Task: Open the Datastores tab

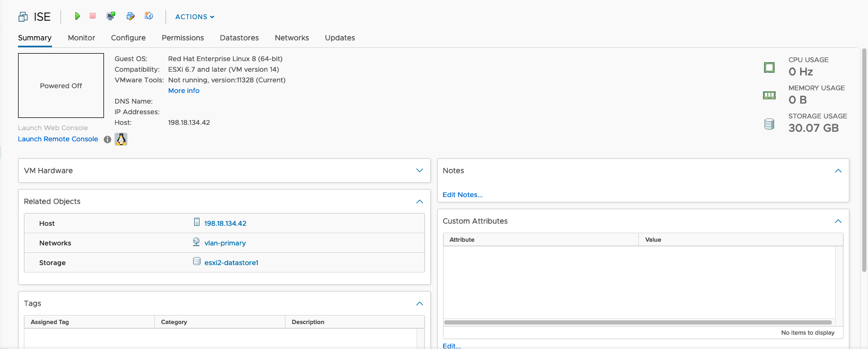Action: (239, 38)
